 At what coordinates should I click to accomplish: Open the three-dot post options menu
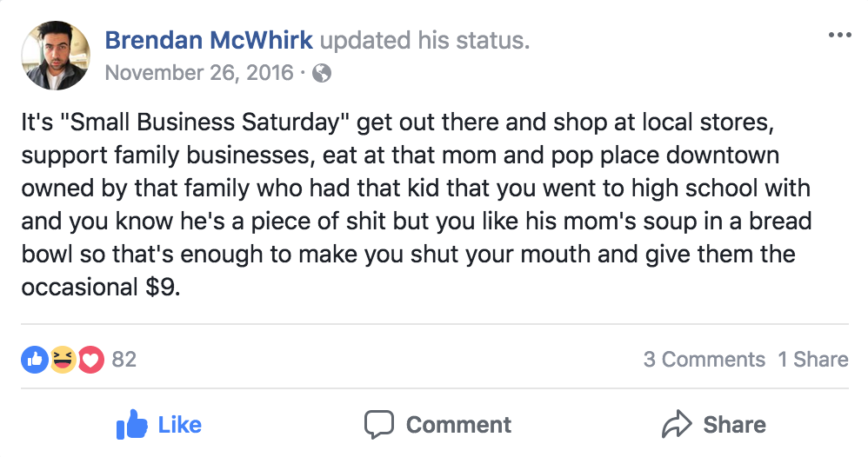[x=840, y=36]
